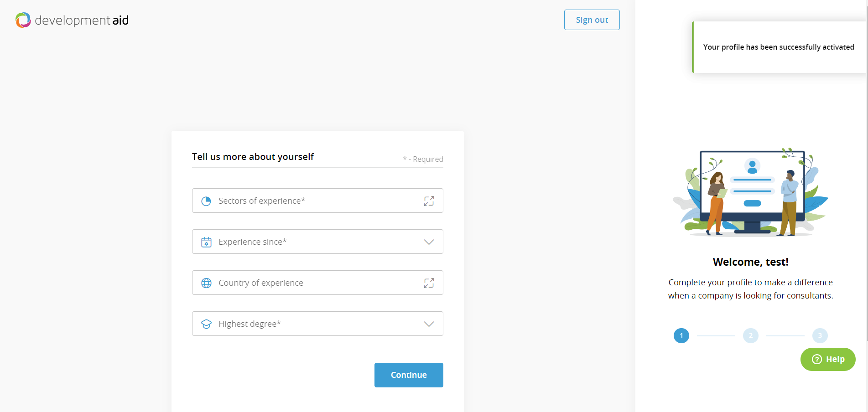868x412 pixels.
Task: Open the Sectors of experience expand icon
Action: 429,201
